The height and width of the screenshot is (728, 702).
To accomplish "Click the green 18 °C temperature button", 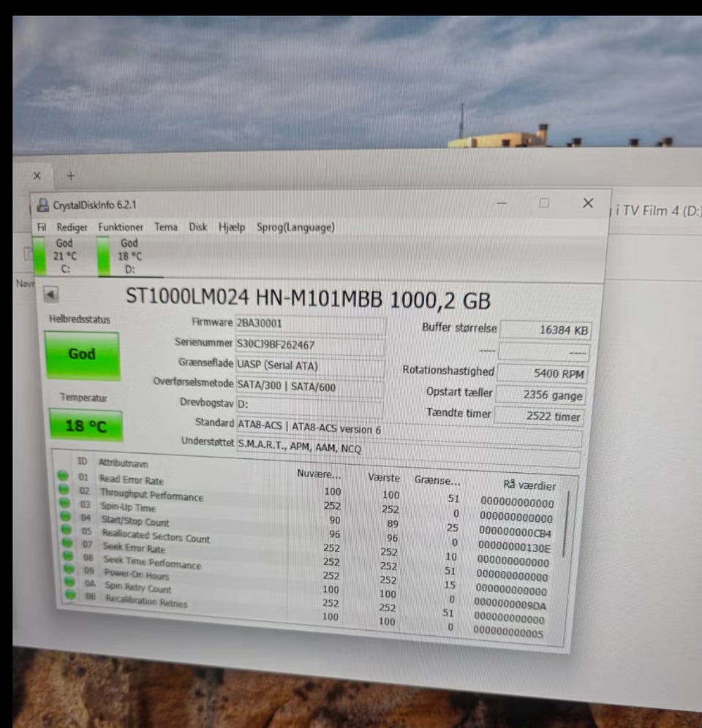I will (x=86, y=425).
